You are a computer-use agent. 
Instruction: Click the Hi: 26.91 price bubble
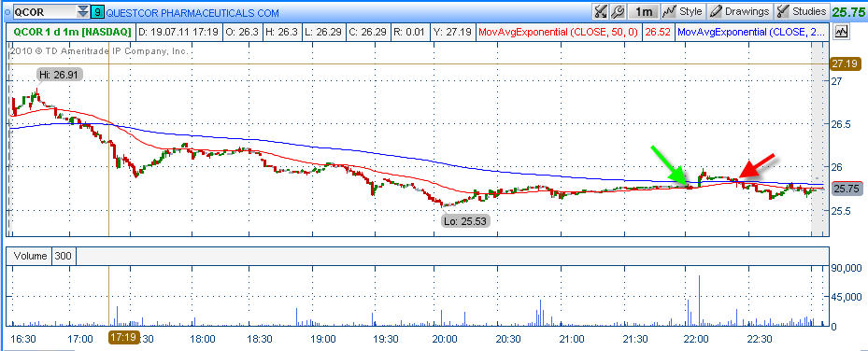click(61, 75)
